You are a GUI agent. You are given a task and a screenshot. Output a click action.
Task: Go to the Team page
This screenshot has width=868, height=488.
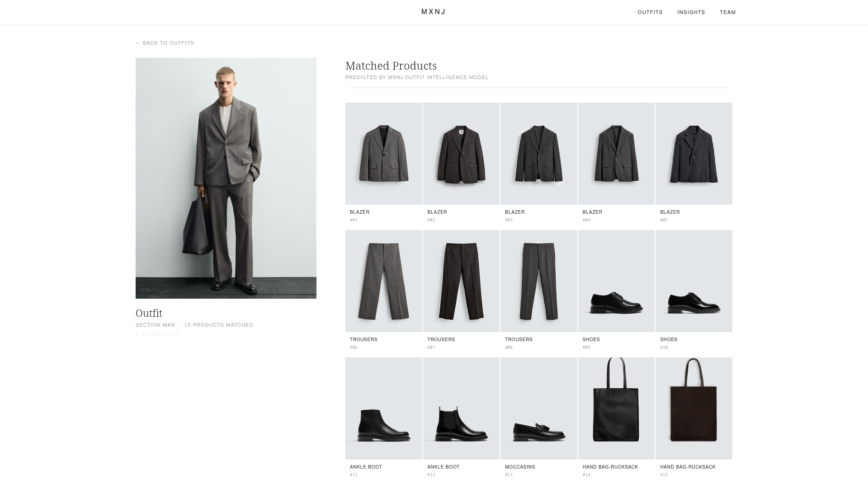click(727, 12)
